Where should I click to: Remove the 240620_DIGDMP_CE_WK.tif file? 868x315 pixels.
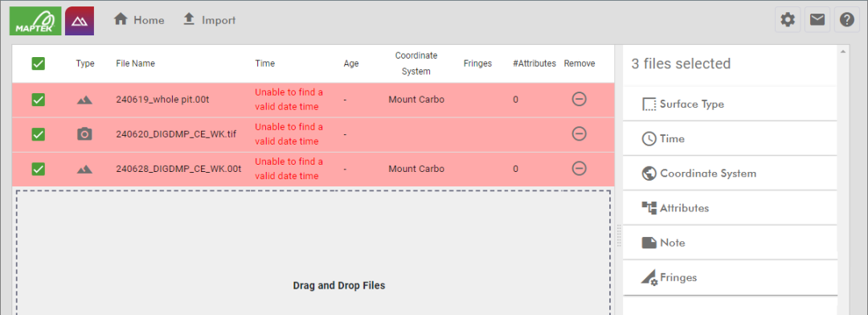click(579, 133)
